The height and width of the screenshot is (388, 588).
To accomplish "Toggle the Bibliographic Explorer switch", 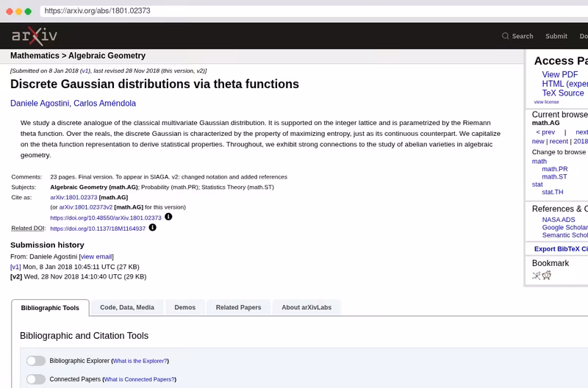I will 36,361.
